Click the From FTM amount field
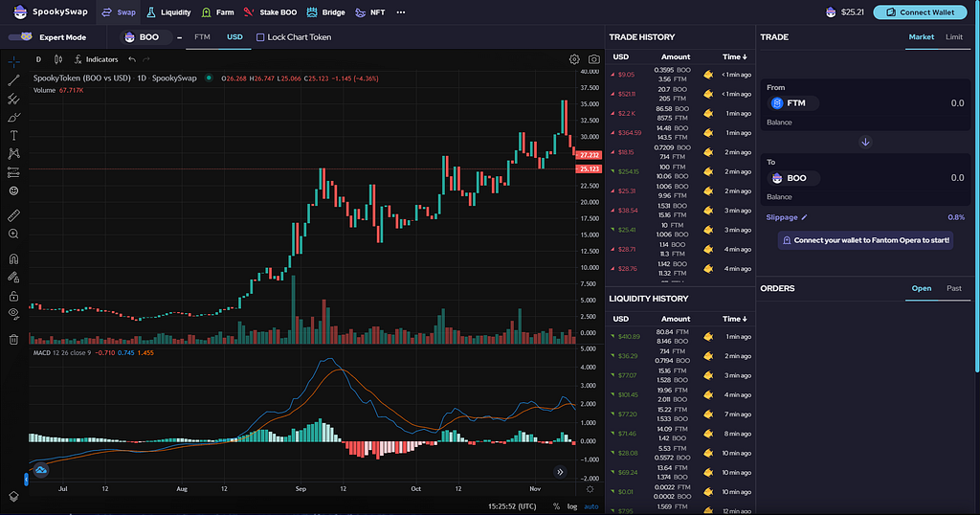The image size is (980, 515). (957, 103)
